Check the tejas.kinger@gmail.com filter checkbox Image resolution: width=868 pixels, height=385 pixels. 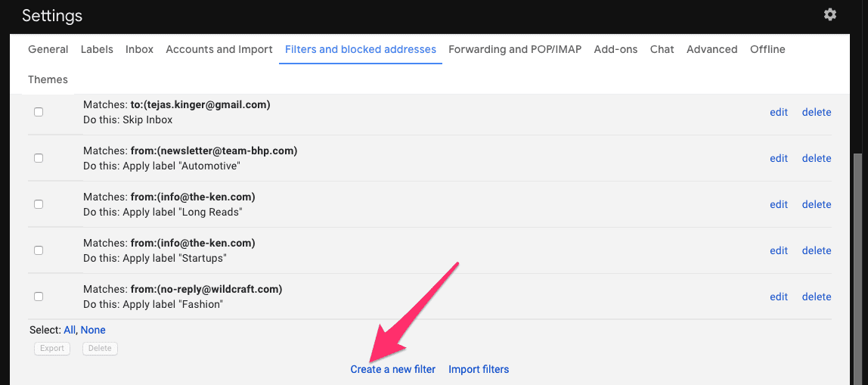point(39,112)
